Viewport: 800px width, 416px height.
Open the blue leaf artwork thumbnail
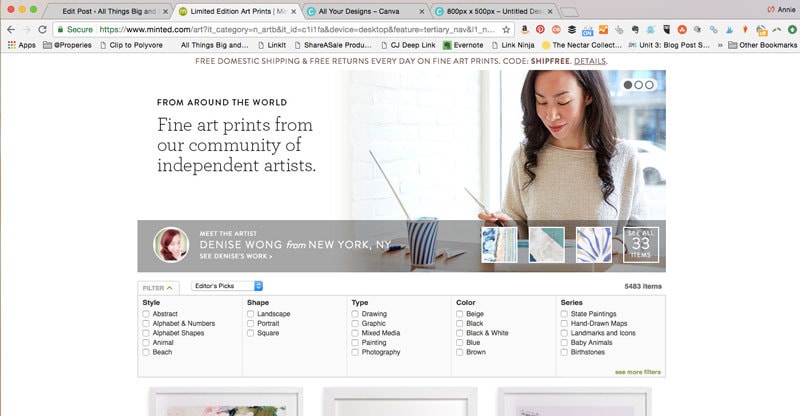(x=594, y=244)
